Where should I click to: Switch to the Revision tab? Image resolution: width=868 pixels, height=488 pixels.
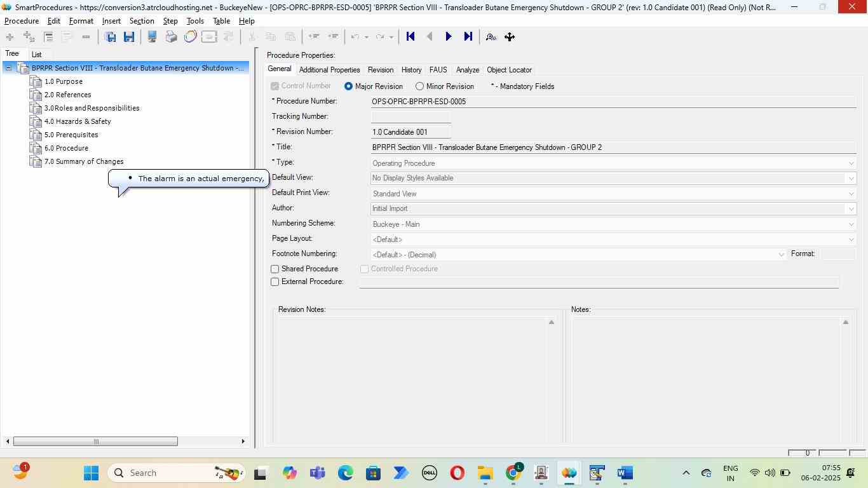[381, 70]
